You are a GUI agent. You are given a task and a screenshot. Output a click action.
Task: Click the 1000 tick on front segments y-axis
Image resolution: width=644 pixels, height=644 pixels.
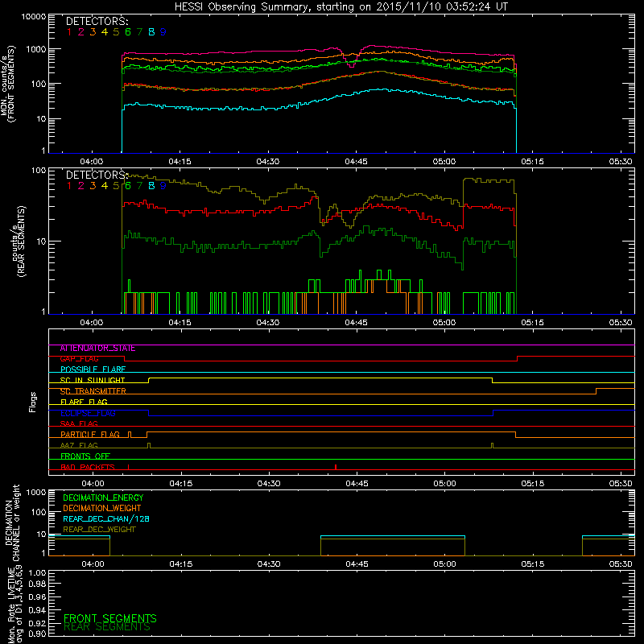(35, 50)
